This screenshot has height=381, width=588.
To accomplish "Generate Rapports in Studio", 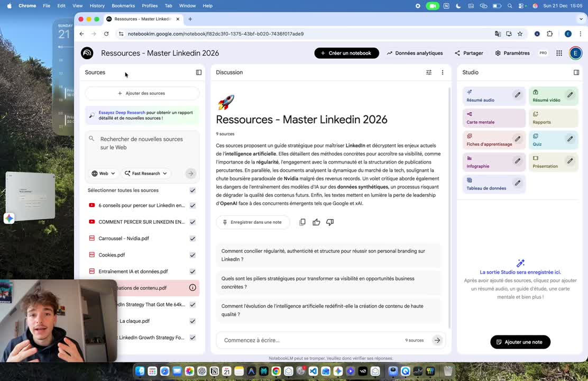I will (x=554, y=118).
